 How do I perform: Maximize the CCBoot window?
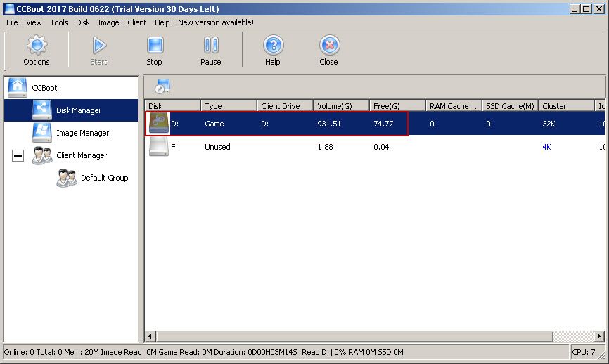586,8
